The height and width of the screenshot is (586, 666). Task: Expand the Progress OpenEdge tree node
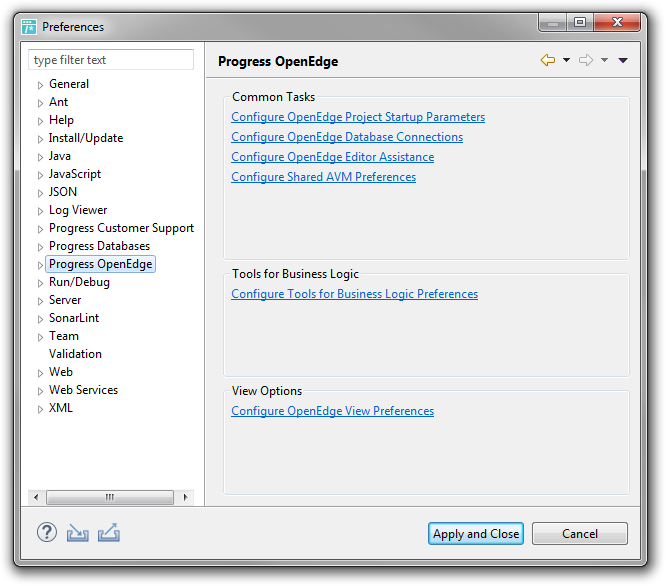40,265
